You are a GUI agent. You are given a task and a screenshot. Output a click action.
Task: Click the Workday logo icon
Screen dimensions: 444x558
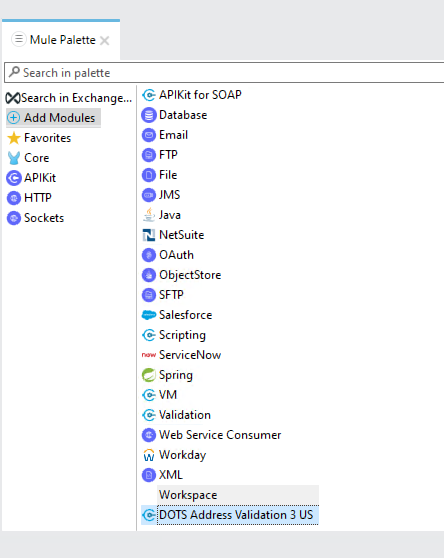(149, 455)
